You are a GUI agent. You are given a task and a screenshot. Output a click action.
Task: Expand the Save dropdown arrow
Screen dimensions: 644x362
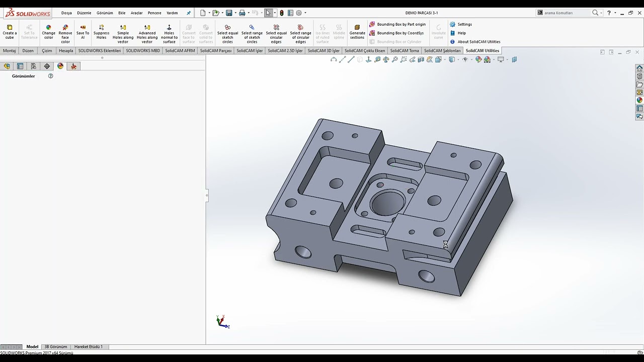pos(235,13)
